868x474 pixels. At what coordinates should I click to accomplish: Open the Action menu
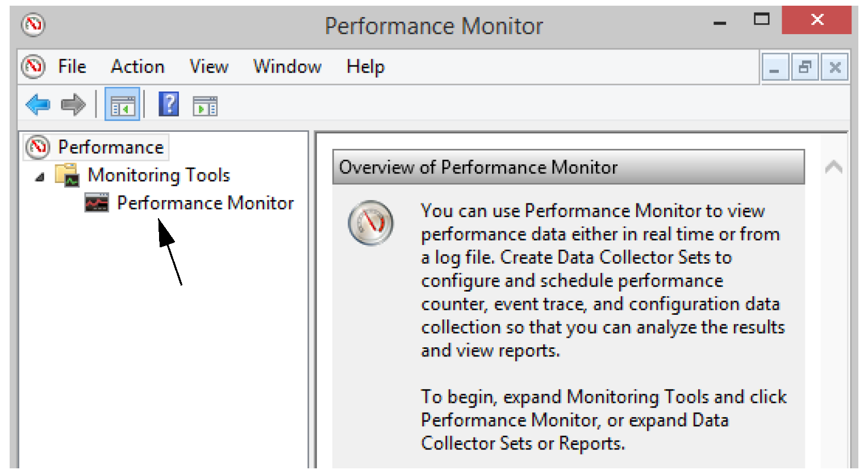point(137,66)
